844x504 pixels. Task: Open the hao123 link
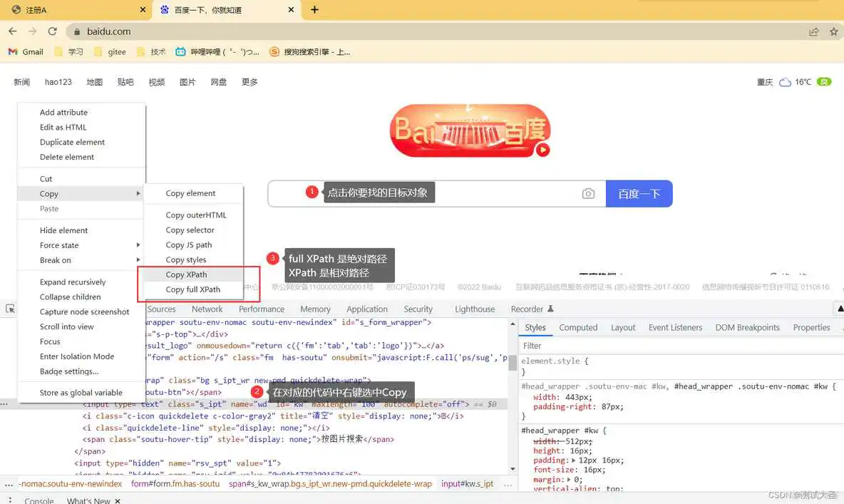[58, 81]
